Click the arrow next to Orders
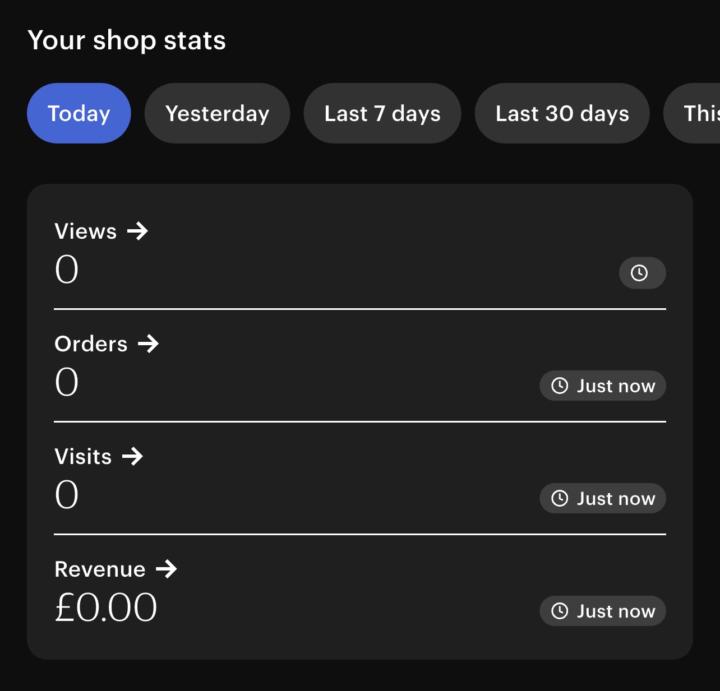This screenshot has height=691, width=720. tap(148, 344)
